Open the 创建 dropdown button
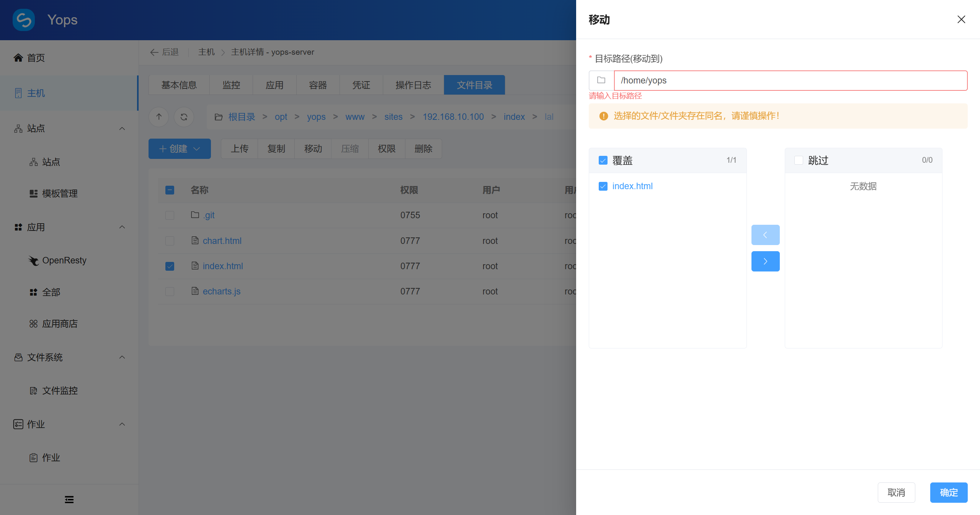 point(180,149)
